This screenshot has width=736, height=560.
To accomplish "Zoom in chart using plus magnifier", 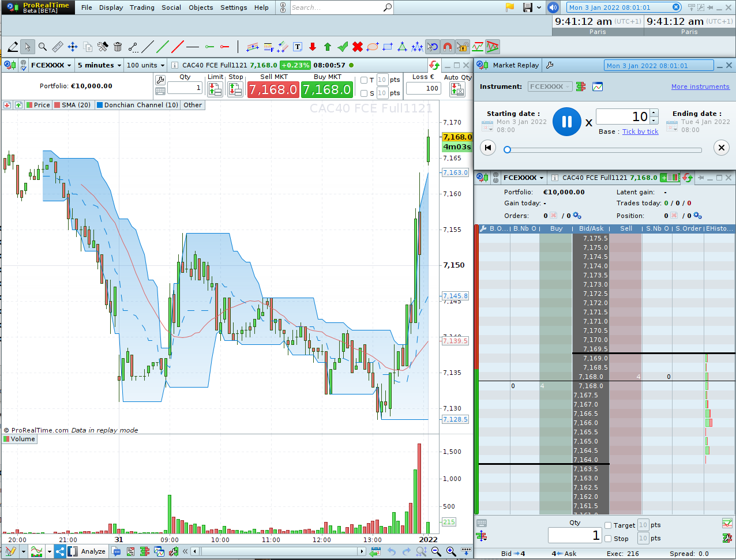I will (451, 551).
